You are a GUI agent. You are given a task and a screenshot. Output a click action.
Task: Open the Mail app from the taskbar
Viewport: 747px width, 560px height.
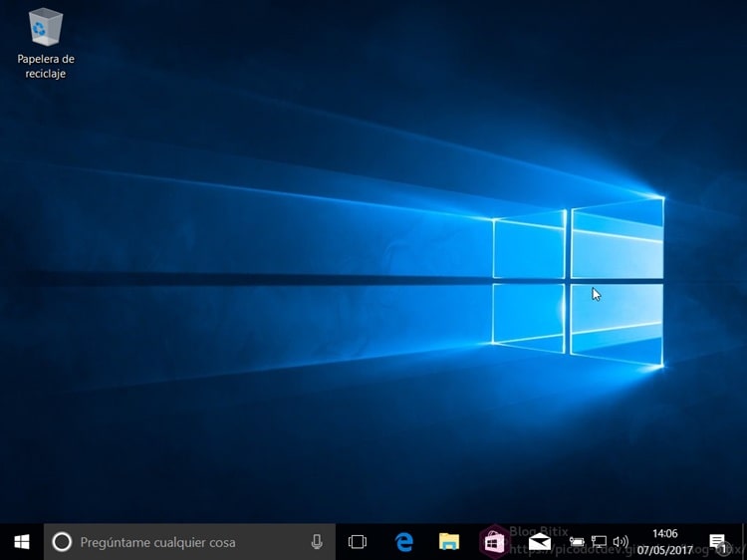[539, 542]
